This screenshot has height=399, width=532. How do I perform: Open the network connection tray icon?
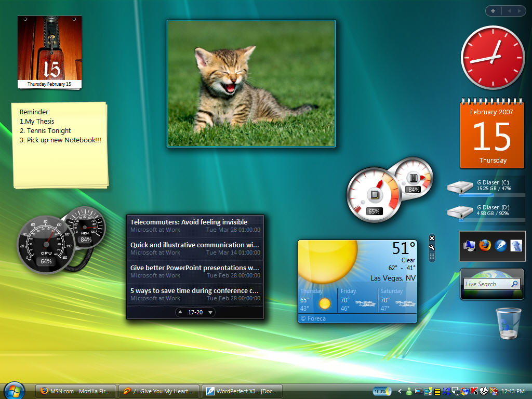456,391
